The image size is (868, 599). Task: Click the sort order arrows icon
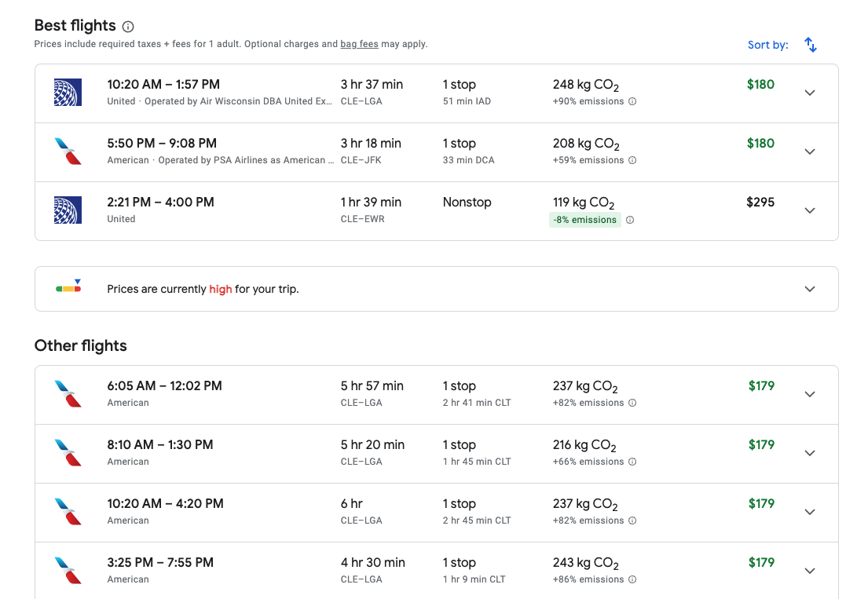tap(811, 45)
